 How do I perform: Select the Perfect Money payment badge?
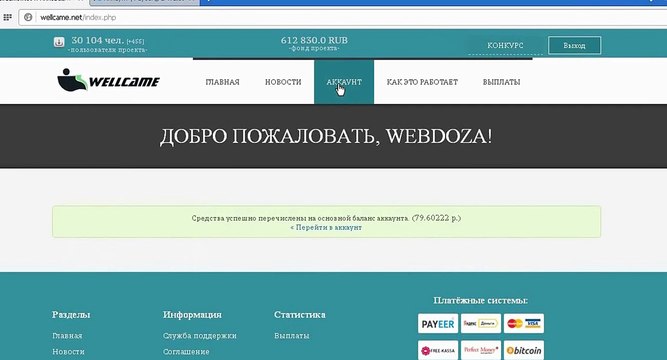pyautogui.click(x=481, y=350)
